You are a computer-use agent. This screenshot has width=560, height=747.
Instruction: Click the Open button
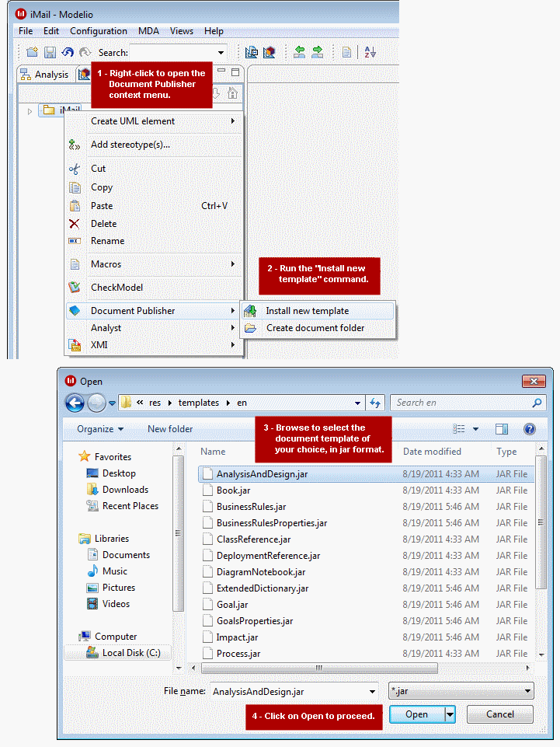(x=416, y=714)
